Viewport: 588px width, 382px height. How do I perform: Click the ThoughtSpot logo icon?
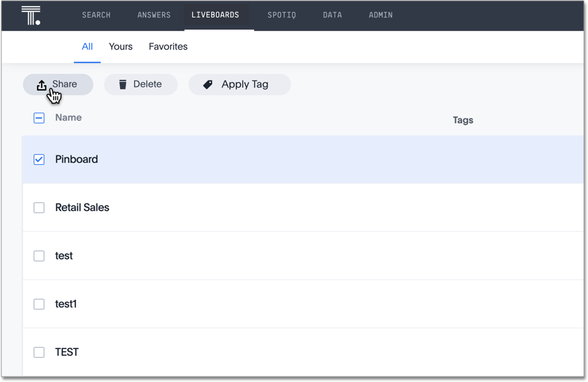[x=31, y=15]
